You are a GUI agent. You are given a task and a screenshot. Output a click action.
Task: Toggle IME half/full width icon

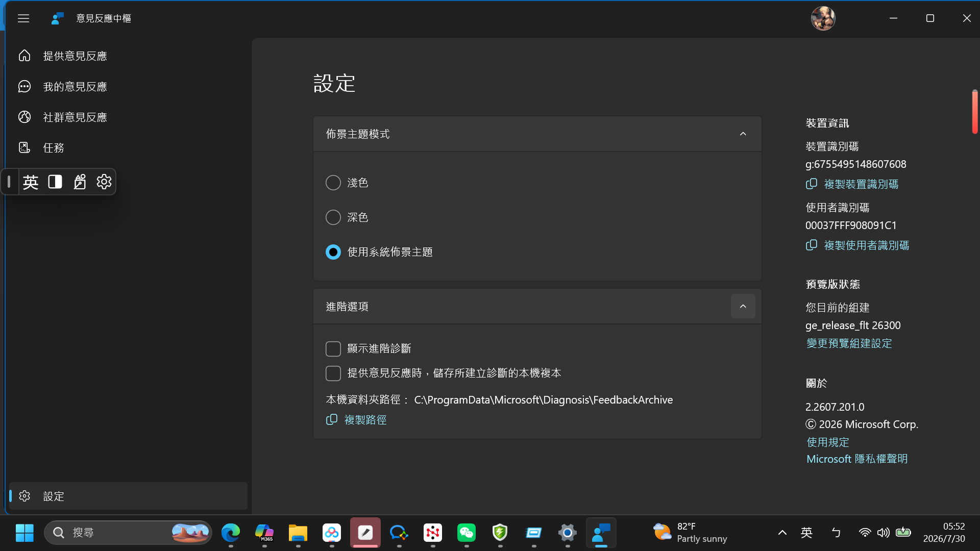click(x=55, y=182)
